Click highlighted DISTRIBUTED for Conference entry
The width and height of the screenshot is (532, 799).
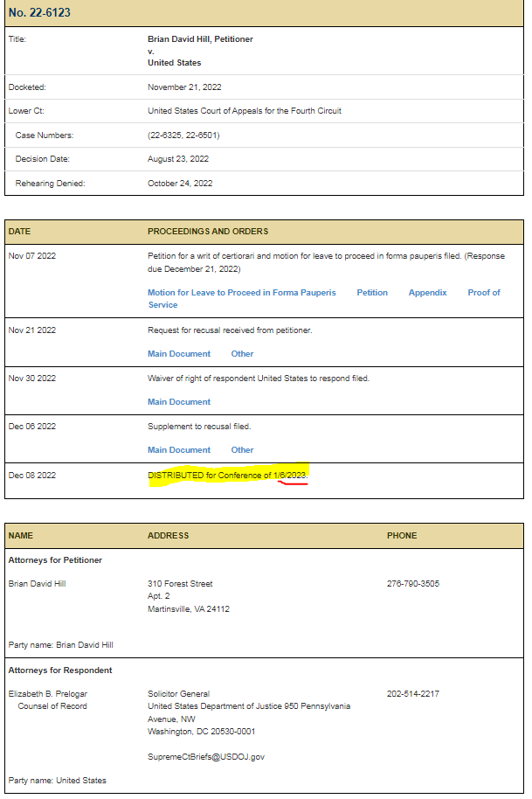pyautogui.click(x=228, y=475)
